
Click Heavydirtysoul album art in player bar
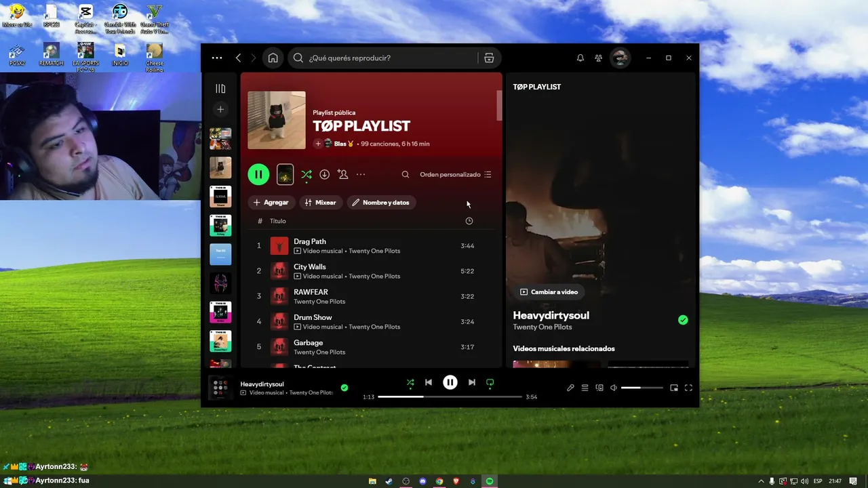(220, 388)
